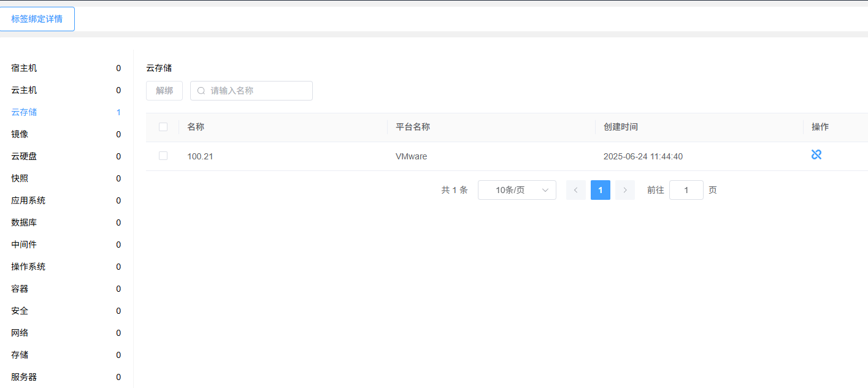868x388 pixels.
Task: Click the 名称 column header
Action: click(x=196, y=127)
